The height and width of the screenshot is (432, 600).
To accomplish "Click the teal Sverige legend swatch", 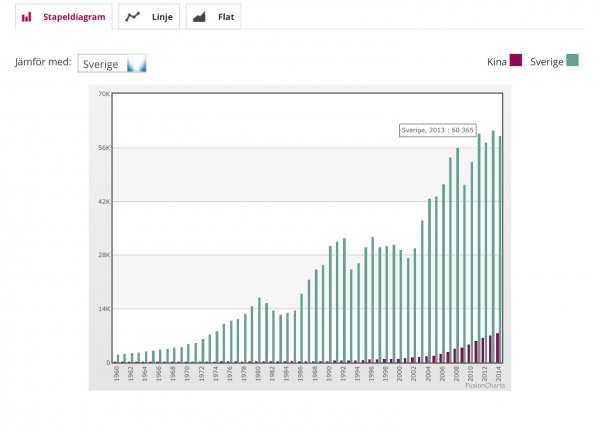I will [x=573, y=61].
